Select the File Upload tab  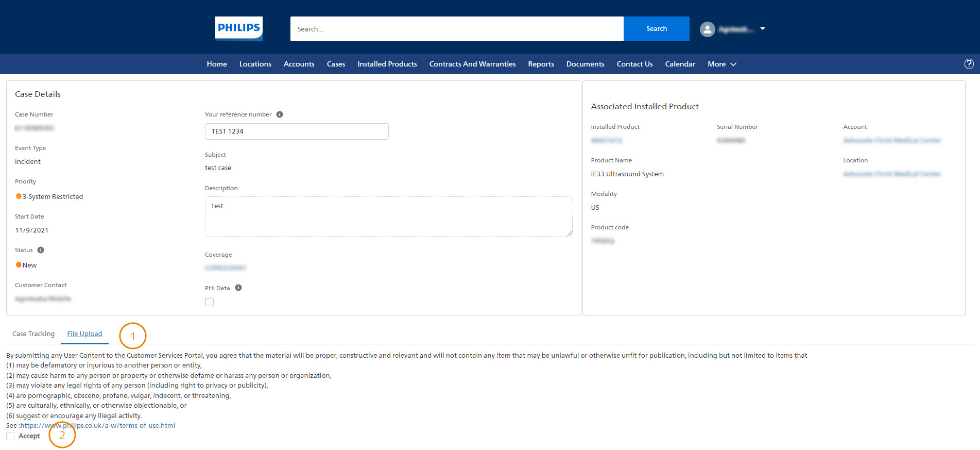(84, 334)
